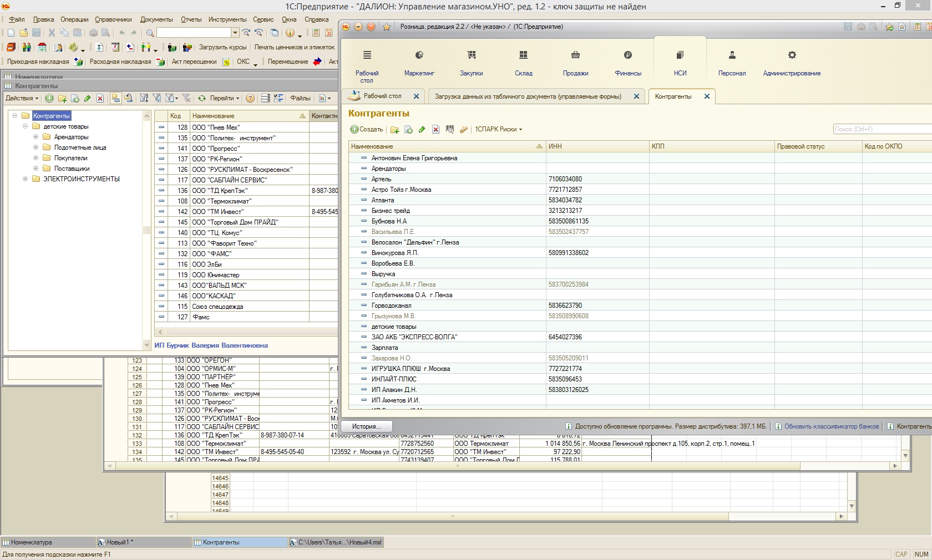
Task: Click the calendar icon in main toolbar
Action: 329,33
